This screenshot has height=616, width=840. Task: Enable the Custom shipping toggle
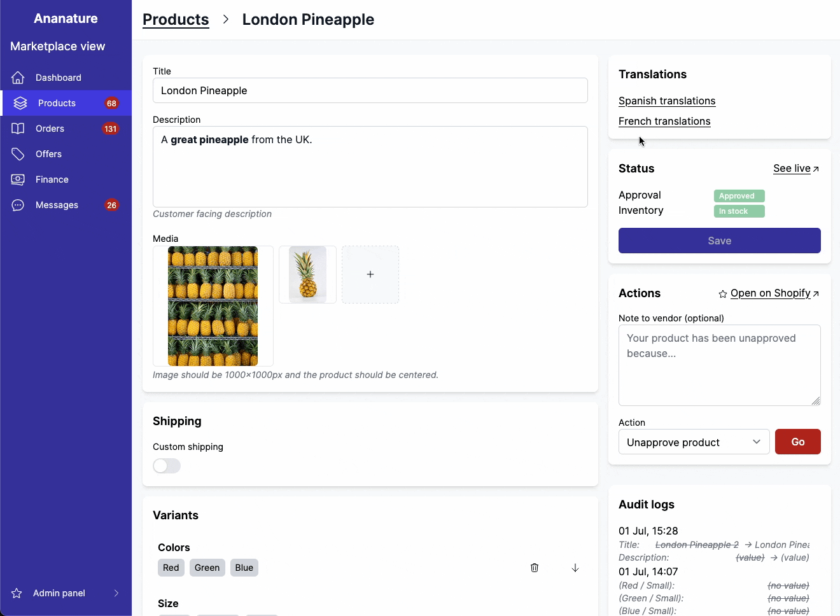click(x=166, y=466)
